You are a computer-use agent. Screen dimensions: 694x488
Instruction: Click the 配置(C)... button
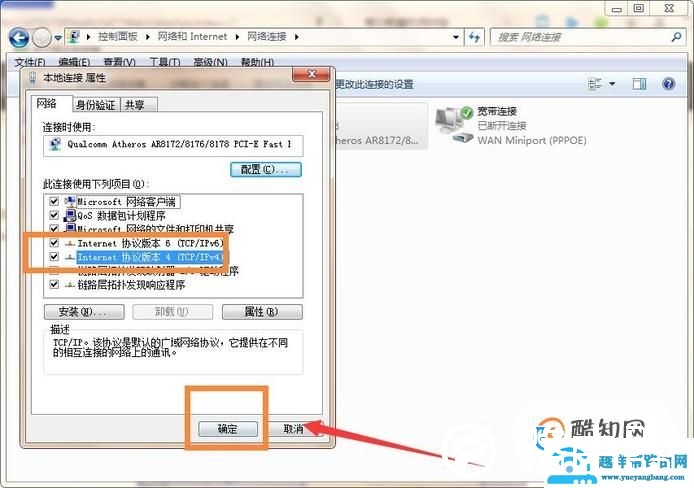tap(266, 169)
